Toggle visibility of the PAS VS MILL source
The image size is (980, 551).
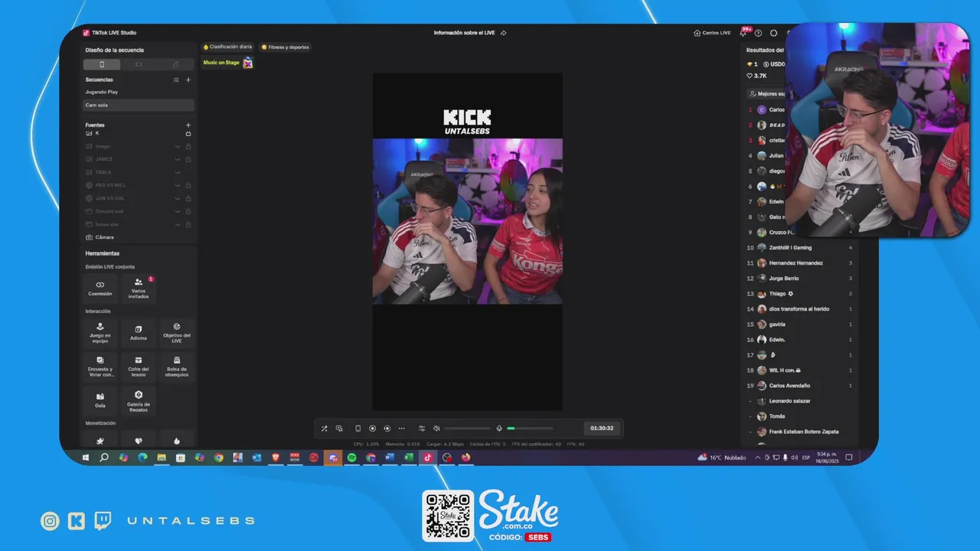click(178, 185)
